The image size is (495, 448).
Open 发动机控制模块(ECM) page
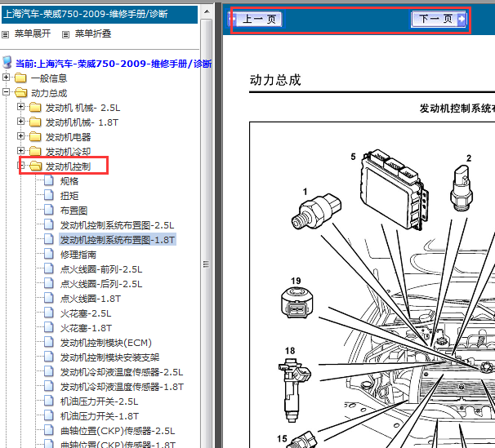[105, 343]
